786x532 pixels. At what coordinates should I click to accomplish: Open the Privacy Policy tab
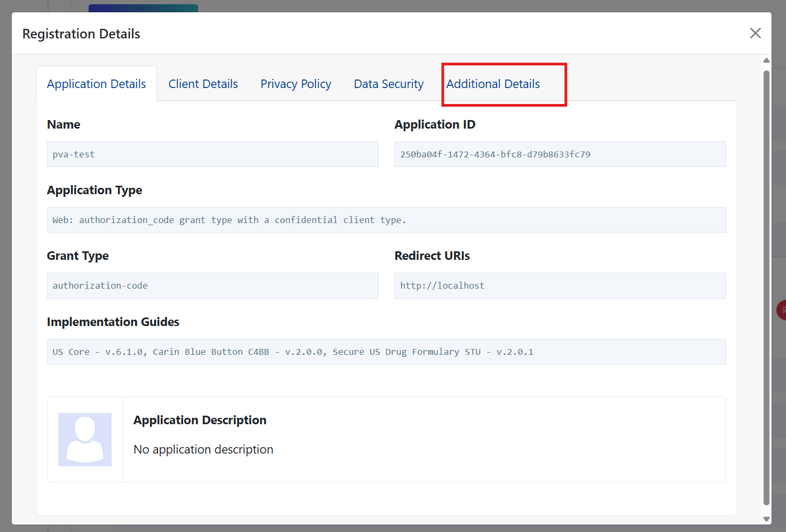point(296,84)
